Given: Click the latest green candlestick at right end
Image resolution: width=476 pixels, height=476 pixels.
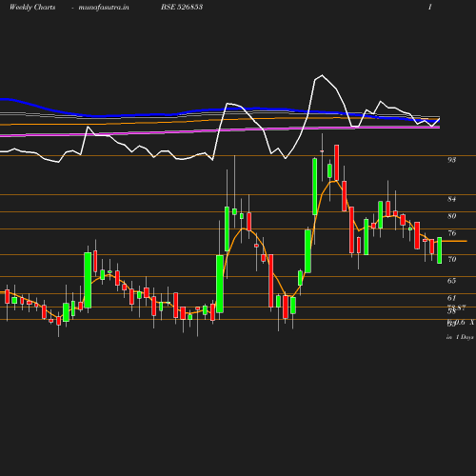Looking at the screenshot, I should point(440,250).
